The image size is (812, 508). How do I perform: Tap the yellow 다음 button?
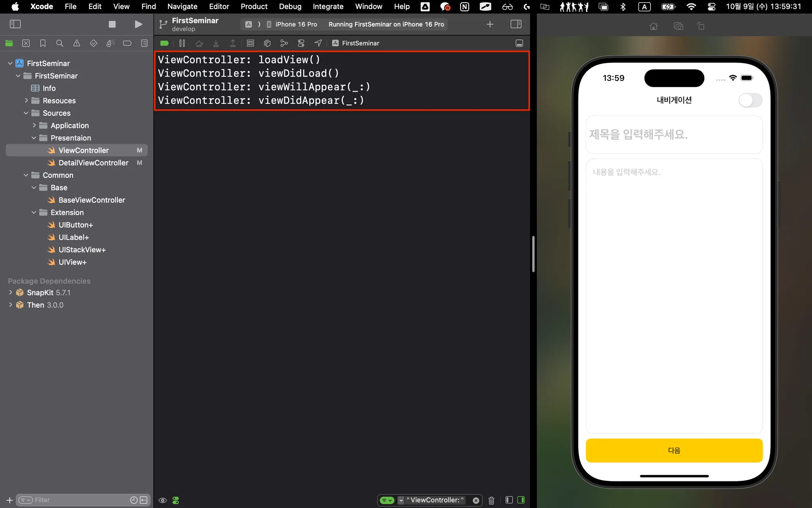click(x=674, y=450)
